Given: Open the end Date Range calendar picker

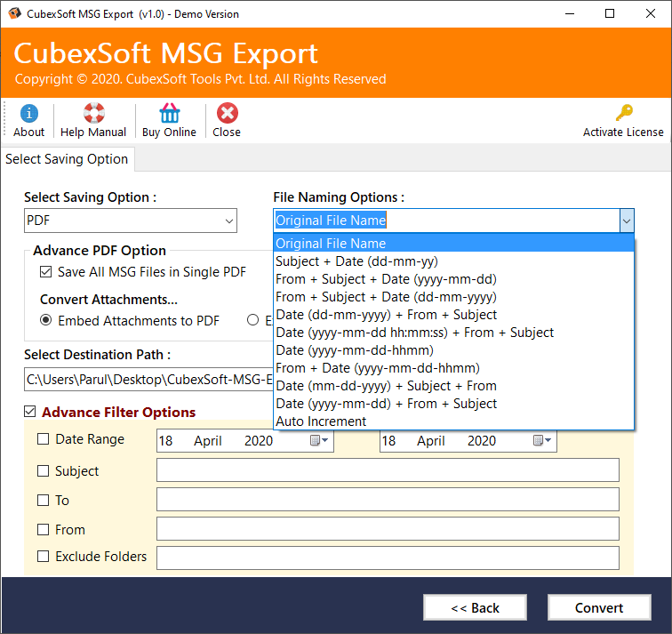Looking at the screenshot, I should (543, 441).
